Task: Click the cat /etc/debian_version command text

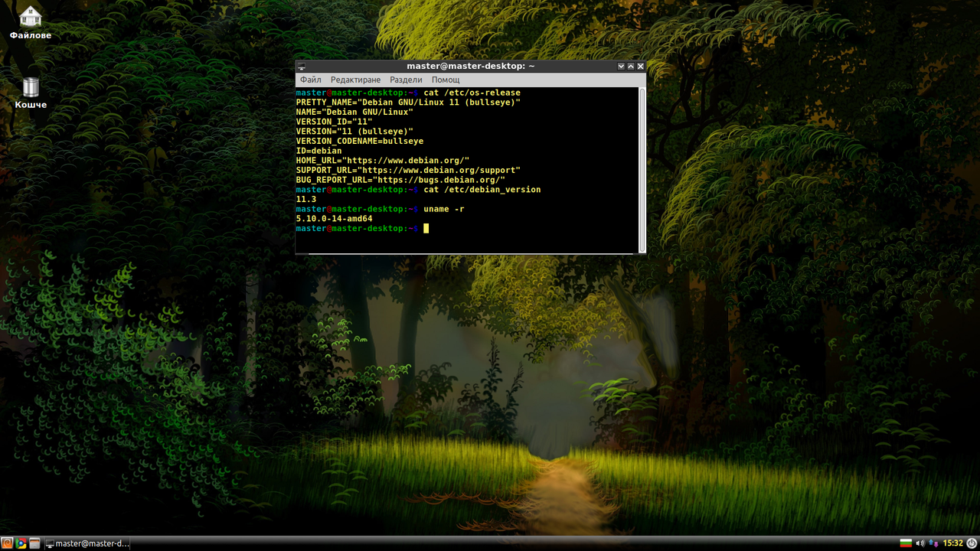Action: click(x=482, y=190)
